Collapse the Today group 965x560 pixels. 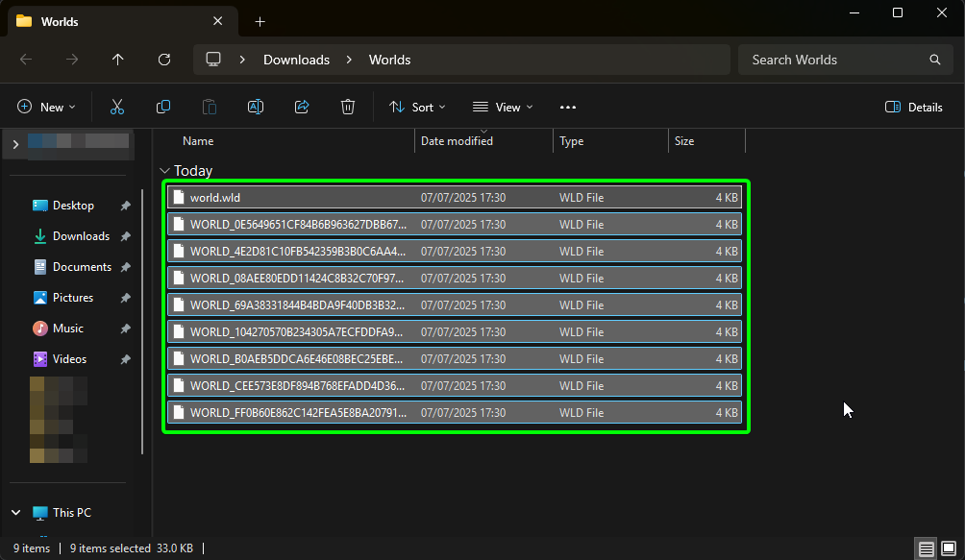pos(164,171)
